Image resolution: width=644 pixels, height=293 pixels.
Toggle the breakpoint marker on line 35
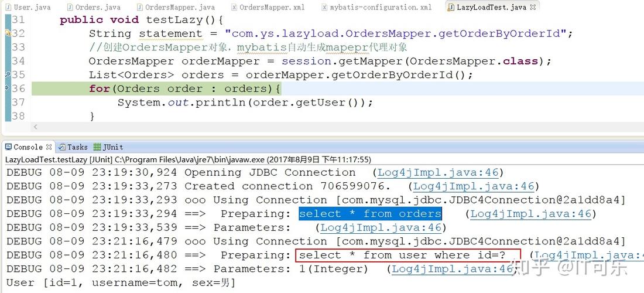coord(8,75)
